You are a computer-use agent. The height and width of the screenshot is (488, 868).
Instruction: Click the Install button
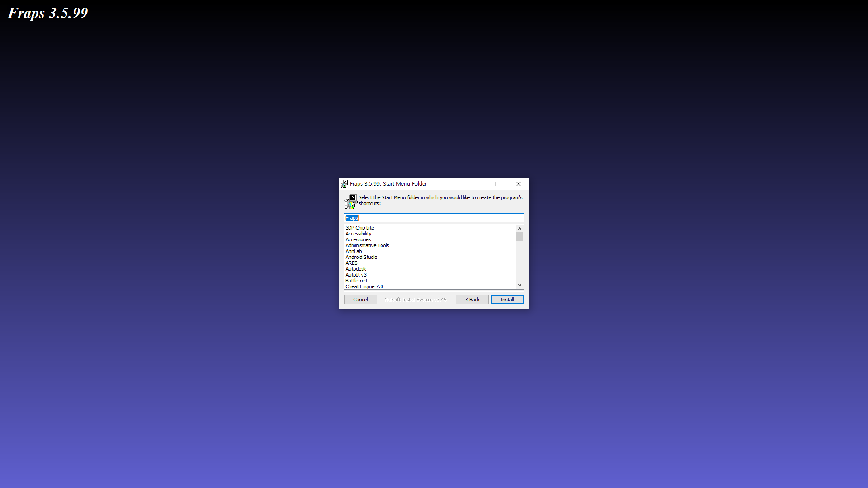pyautogui.click(x=507, y=300)
